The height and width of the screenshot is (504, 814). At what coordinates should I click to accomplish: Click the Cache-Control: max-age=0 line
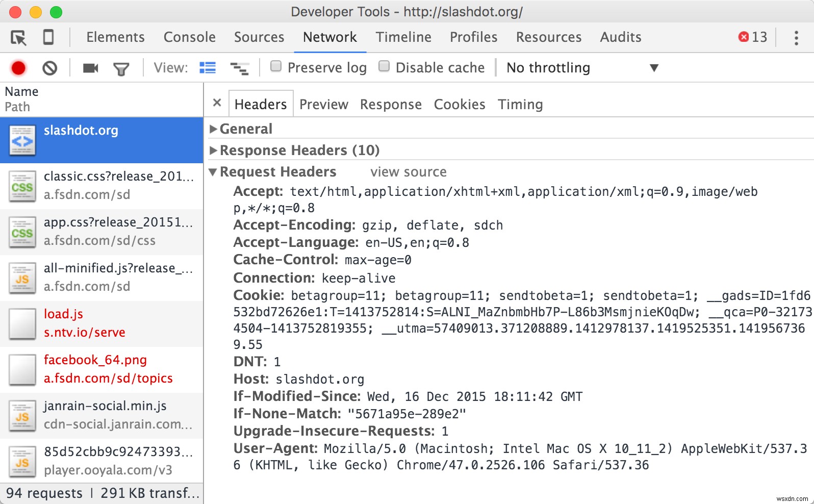[322, 260]
